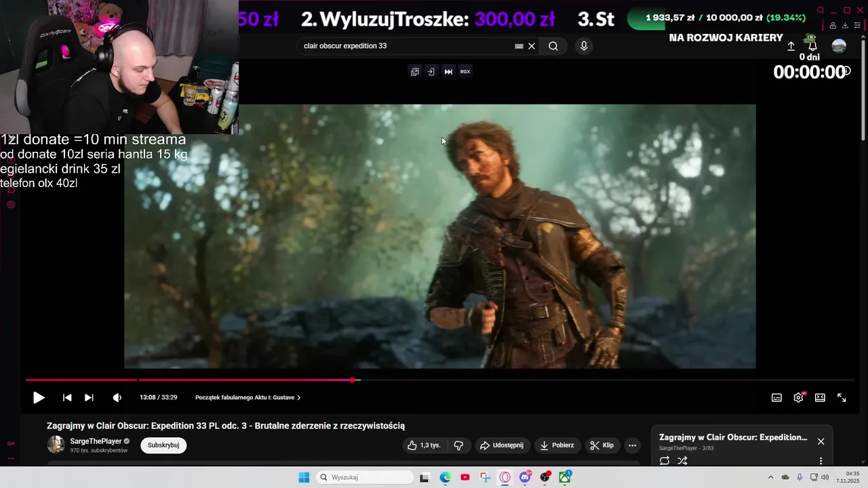868x488 pixels.
Task: Open the on-screen keyboard icon in search
Action: coord(519,46)
